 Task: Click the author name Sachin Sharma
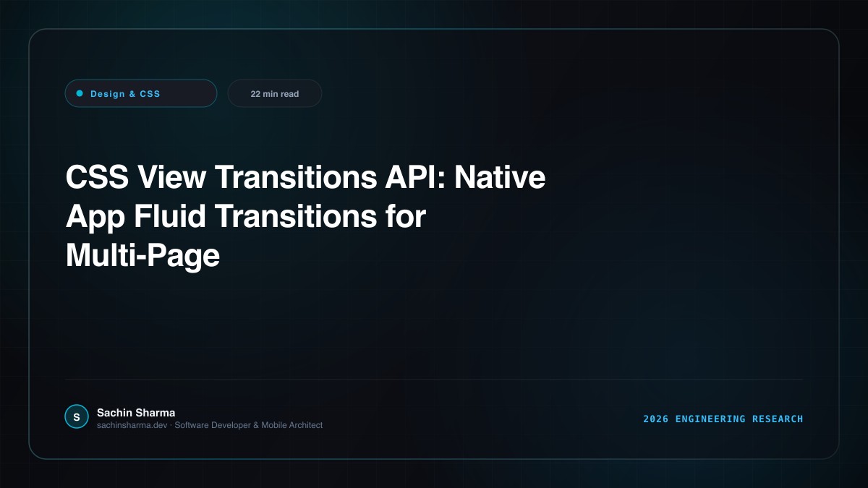coord(136,412)
